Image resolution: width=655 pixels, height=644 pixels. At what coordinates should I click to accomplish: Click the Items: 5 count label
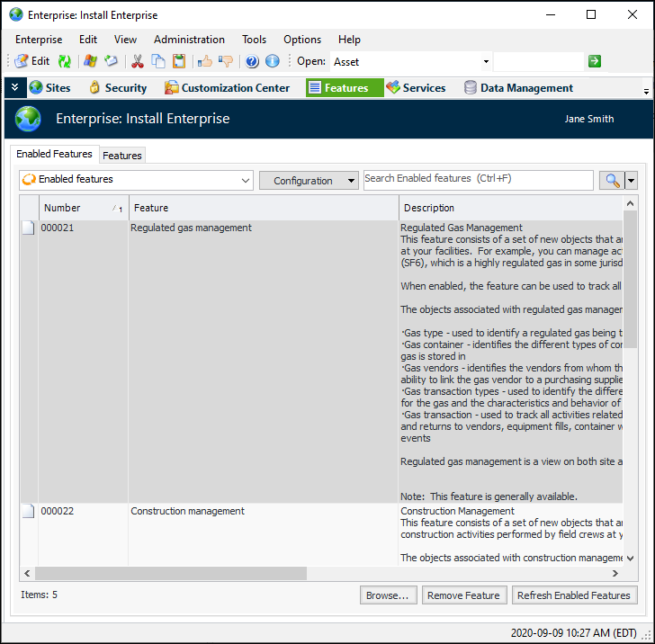point(40,595)
